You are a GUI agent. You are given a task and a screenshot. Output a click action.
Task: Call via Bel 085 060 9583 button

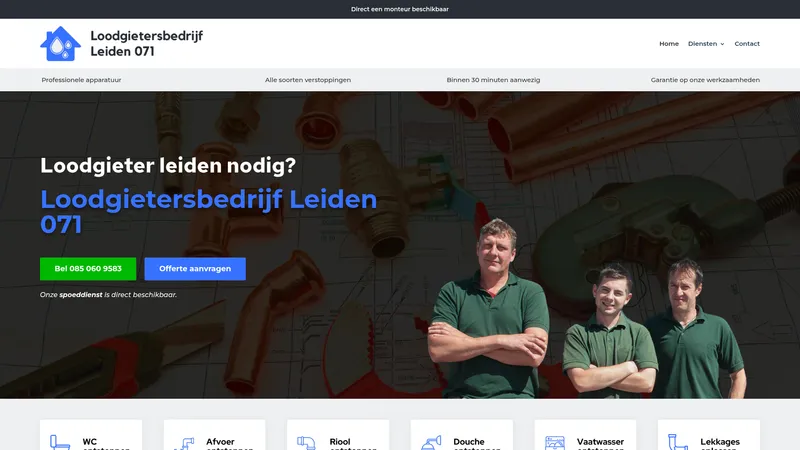(x=88, y=269)
